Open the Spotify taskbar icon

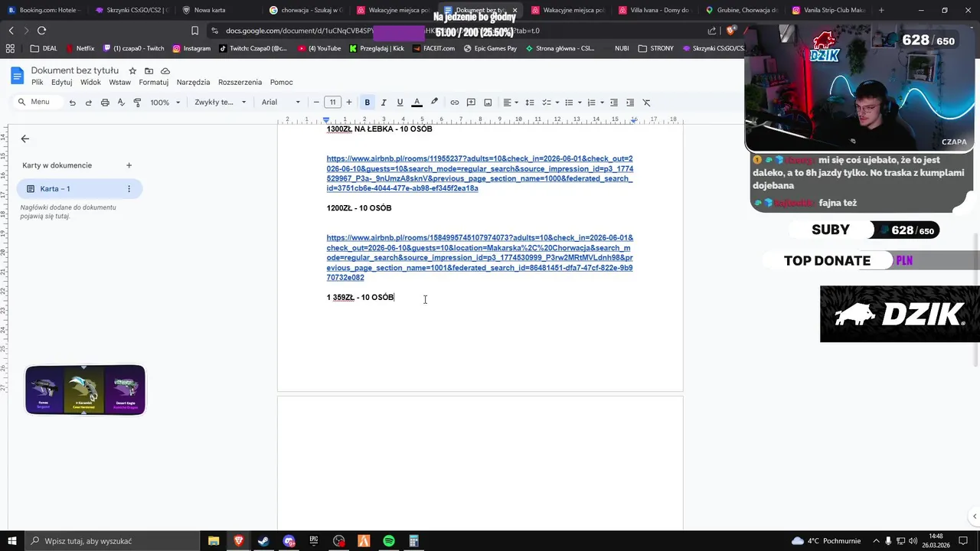pyautogui.click(x=389, y=541)
